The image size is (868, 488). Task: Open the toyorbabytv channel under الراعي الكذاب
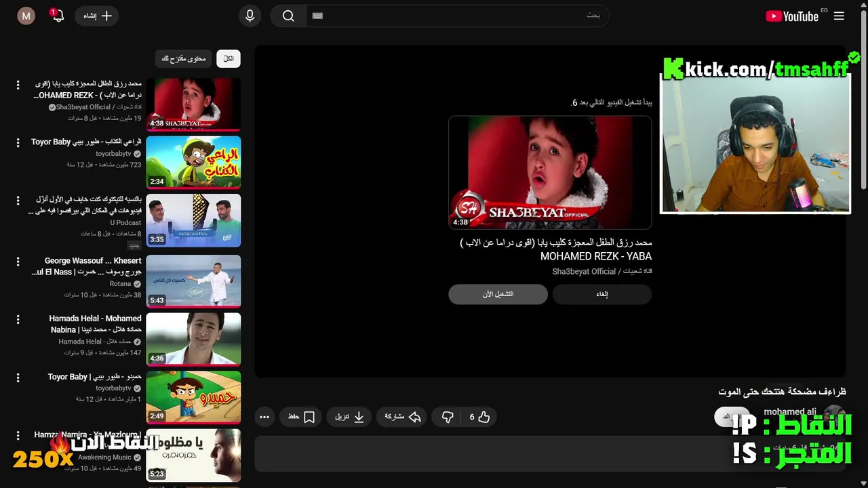coord(113,154)
